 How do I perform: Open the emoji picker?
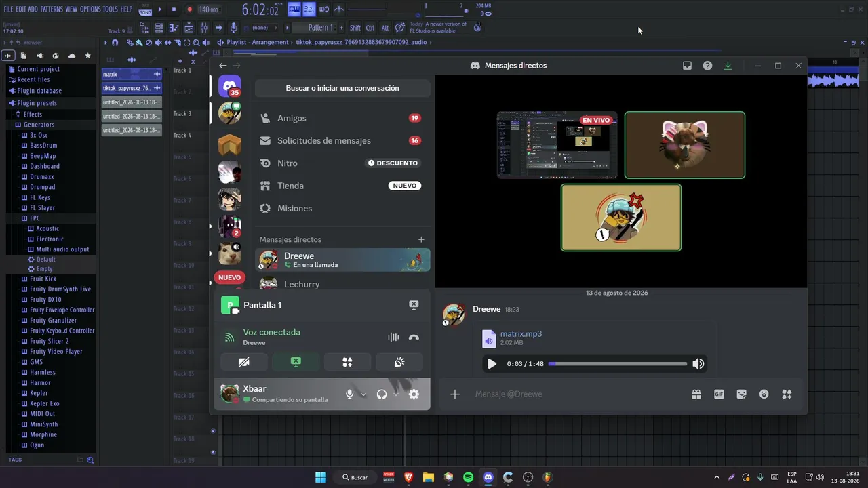764,394
